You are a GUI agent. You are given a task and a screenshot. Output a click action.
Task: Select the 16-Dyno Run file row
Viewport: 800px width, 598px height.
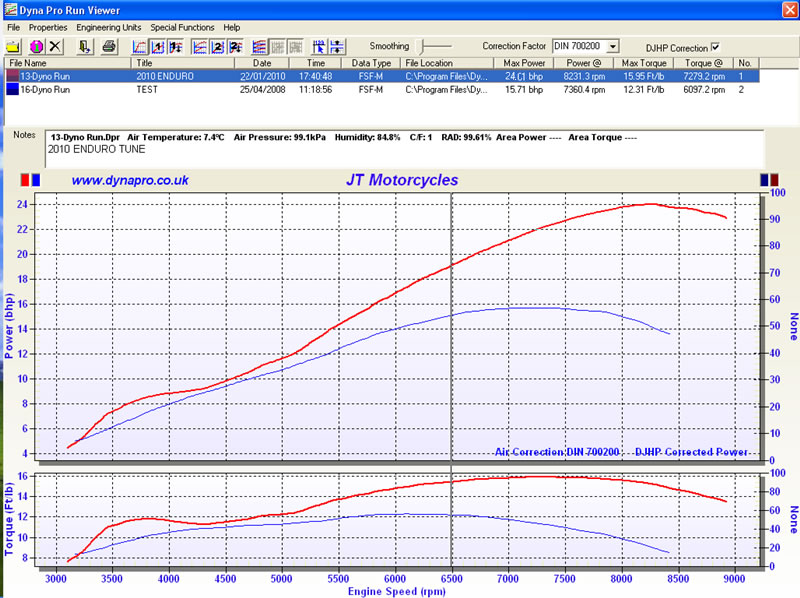382,89
